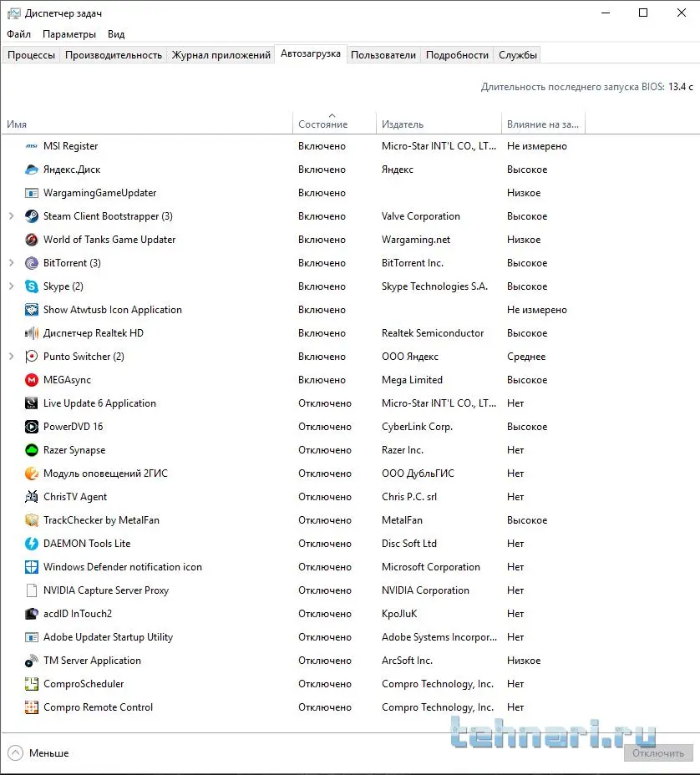Open the Подробности tab
The width and height of the screenshot is (700, 775).
457,55
